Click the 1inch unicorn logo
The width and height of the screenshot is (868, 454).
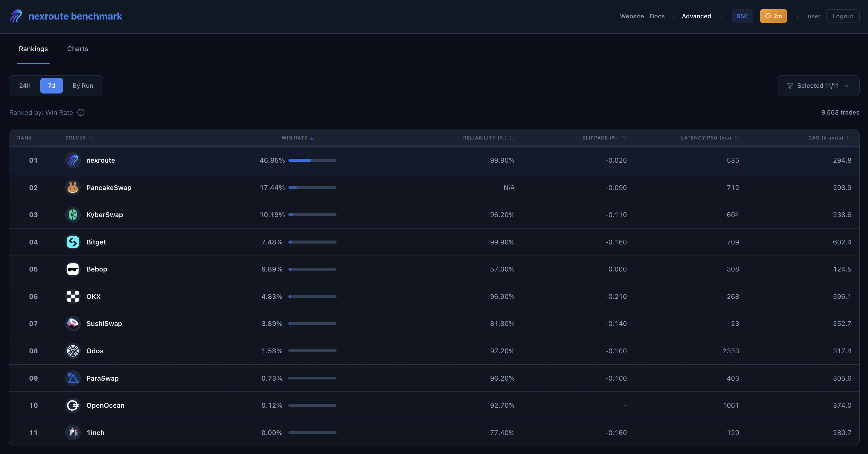tap(73, 433)
